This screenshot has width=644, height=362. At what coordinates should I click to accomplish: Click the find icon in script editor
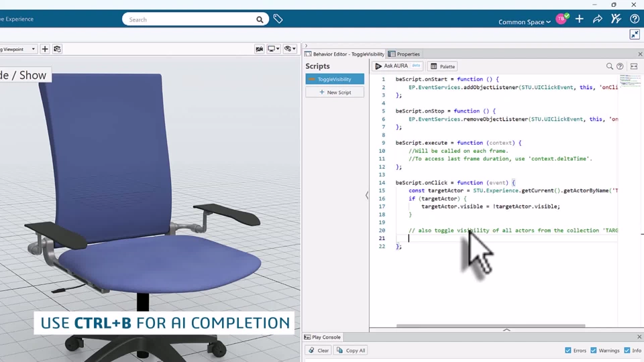point(610,66)
